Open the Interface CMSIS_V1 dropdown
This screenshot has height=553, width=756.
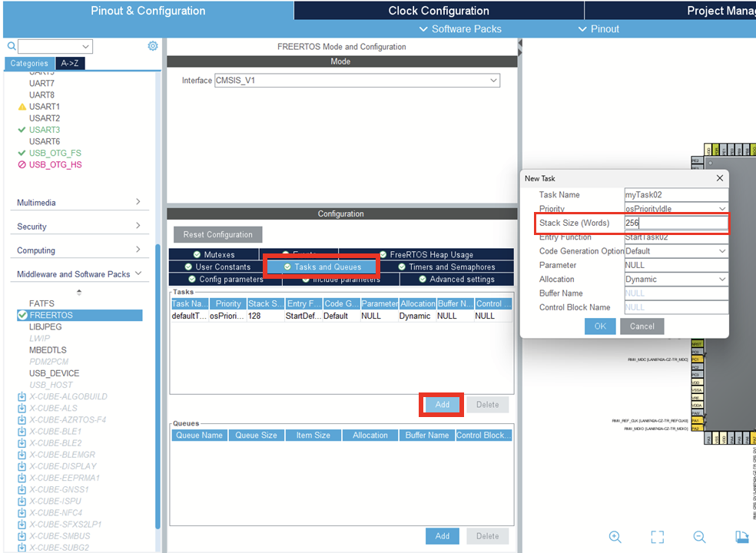(493, 81)
